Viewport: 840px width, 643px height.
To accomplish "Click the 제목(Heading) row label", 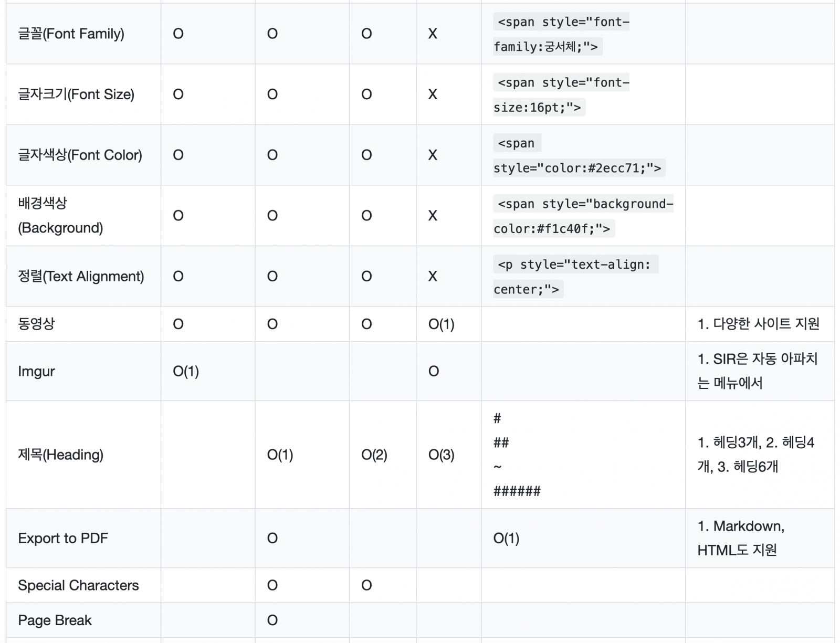I will click(60, 455).
